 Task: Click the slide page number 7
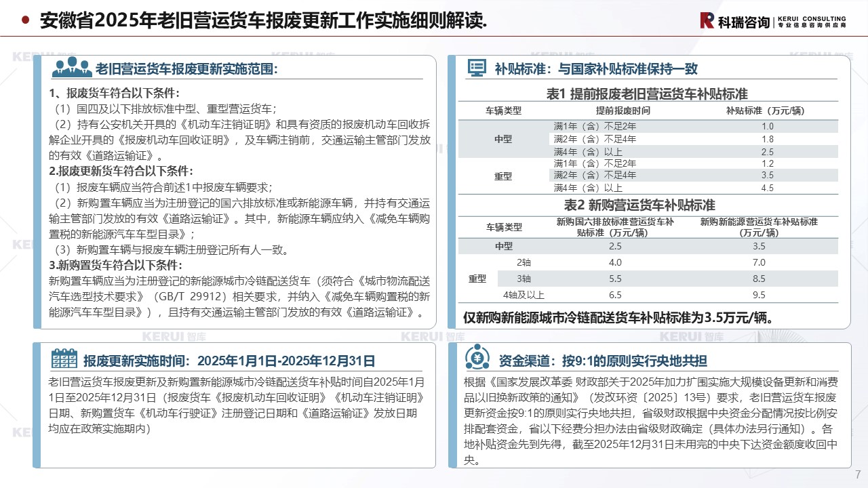[858, 474]
